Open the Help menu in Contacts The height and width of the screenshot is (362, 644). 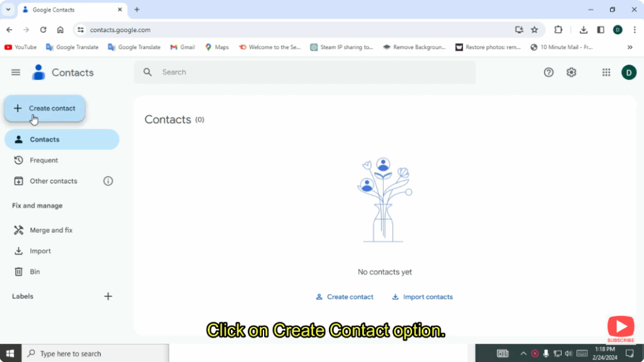tap(548, 72)
